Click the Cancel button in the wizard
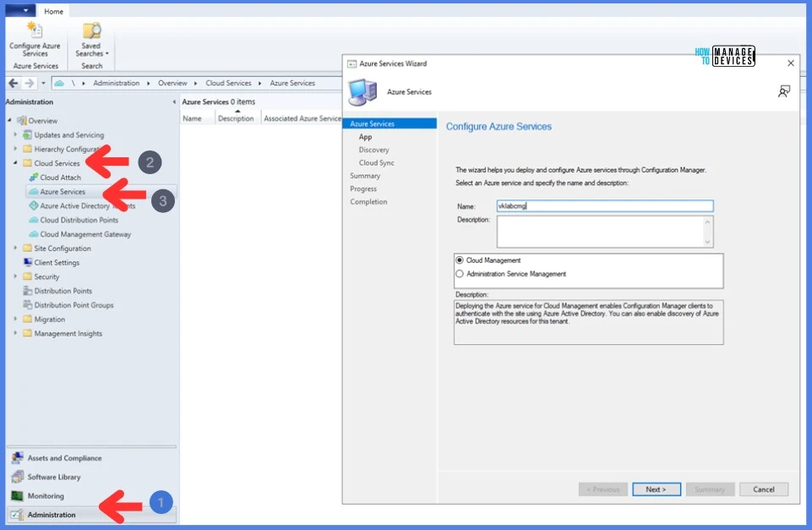 (763, 489)
